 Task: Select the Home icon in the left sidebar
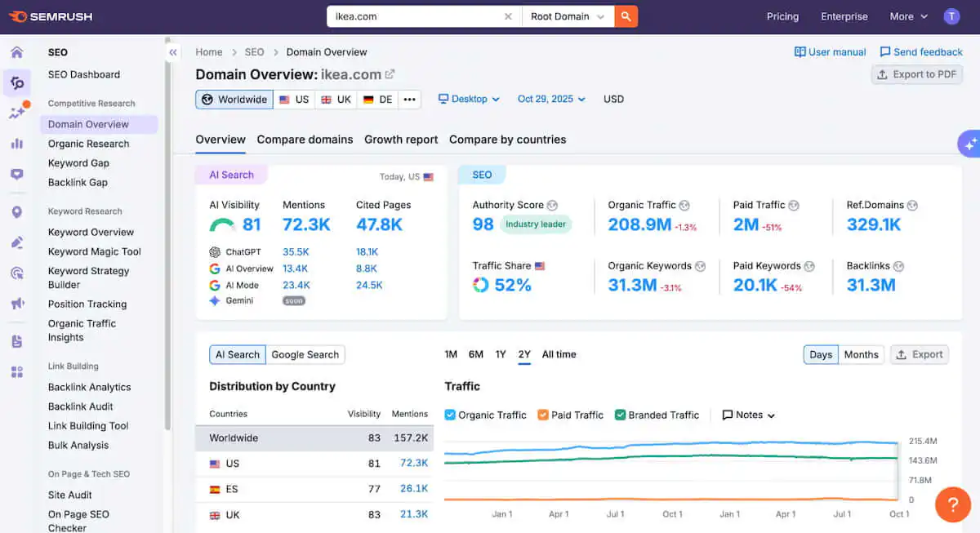[x=16, y=51]
